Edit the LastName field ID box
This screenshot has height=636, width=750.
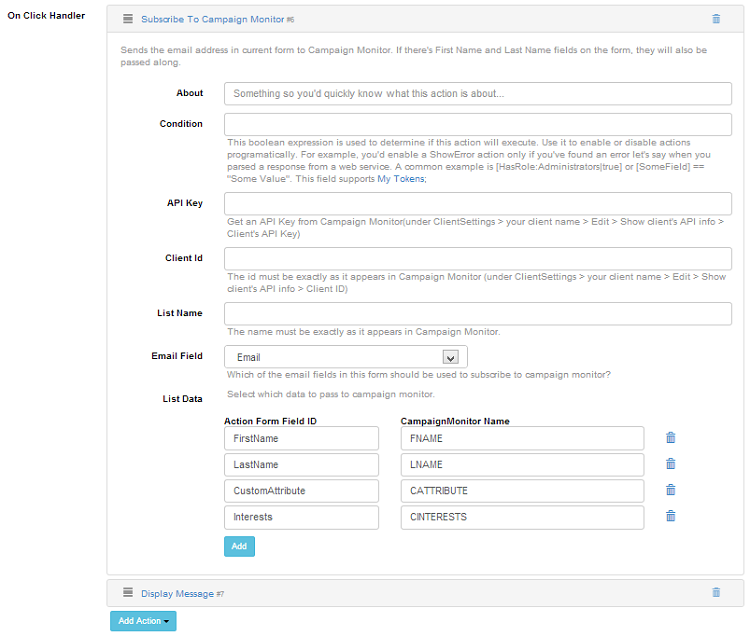pyautogui.click(x=301, y=465)
